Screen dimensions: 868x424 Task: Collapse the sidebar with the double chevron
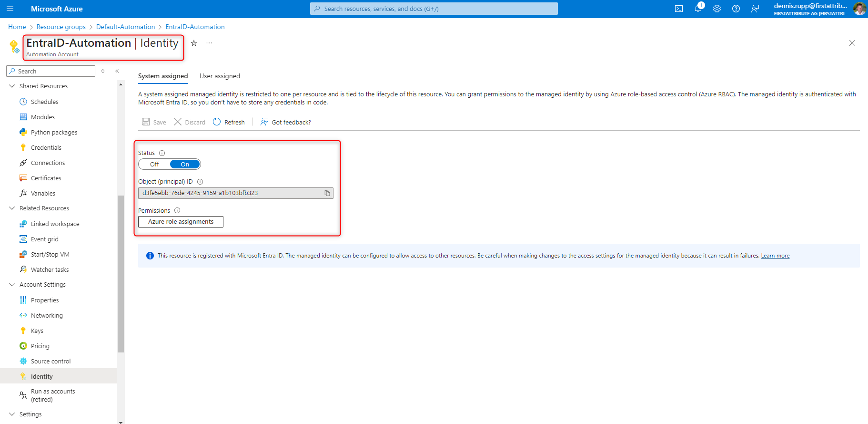tap(117, 71)
